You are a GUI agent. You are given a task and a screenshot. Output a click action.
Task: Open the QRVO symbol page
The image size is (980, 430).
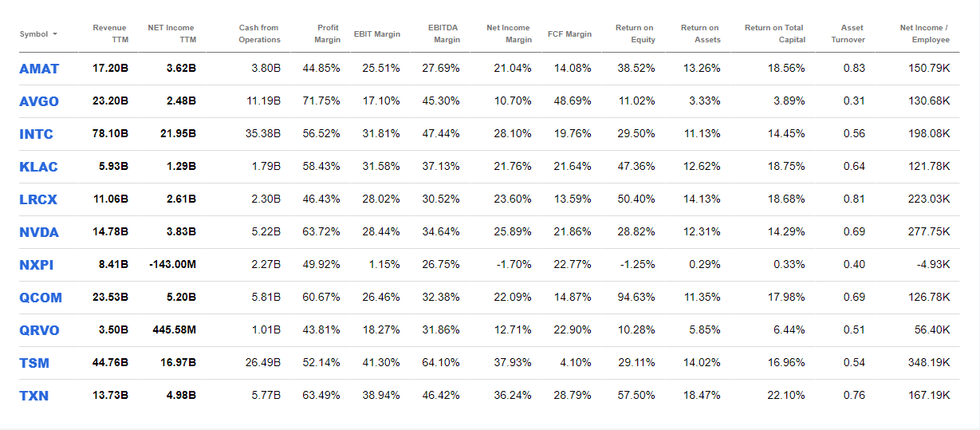pyautogui.click(x=39, y=330)
